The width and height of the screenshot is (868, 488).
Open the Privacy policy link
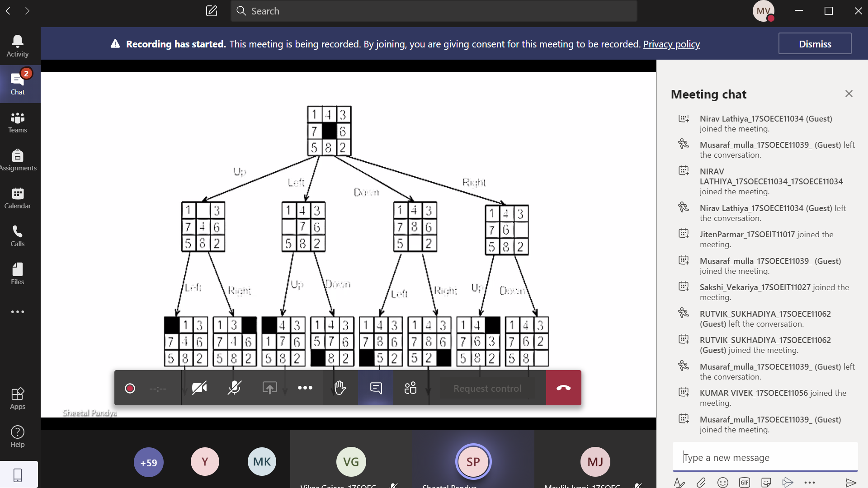(671, 44)
